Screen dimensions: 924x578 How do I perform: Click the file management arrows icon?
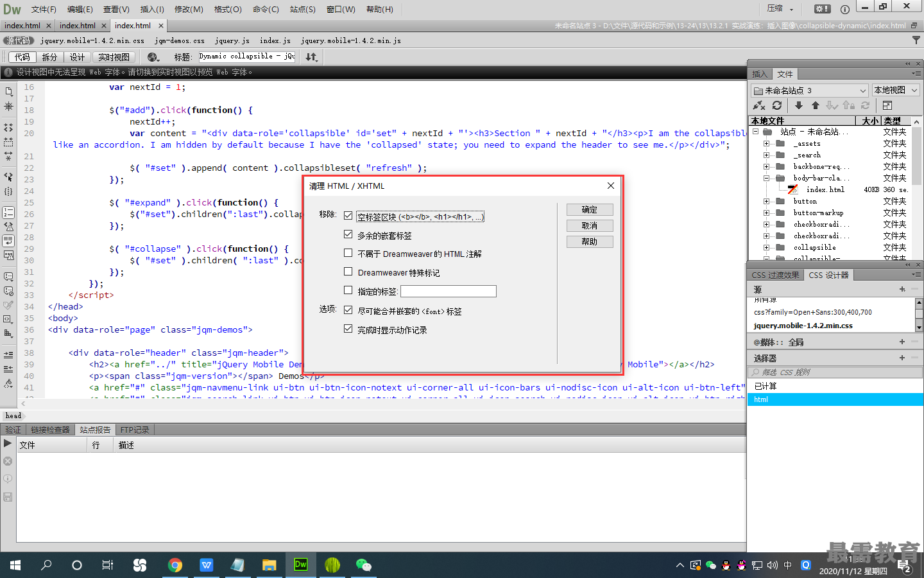click(x=312, y=57)
